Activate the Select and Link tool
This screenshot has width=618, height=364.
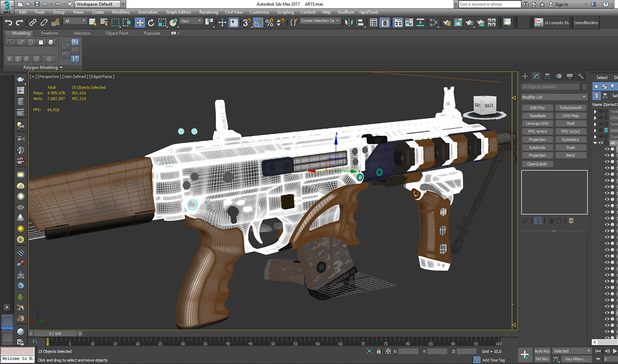tap(33, 22)
